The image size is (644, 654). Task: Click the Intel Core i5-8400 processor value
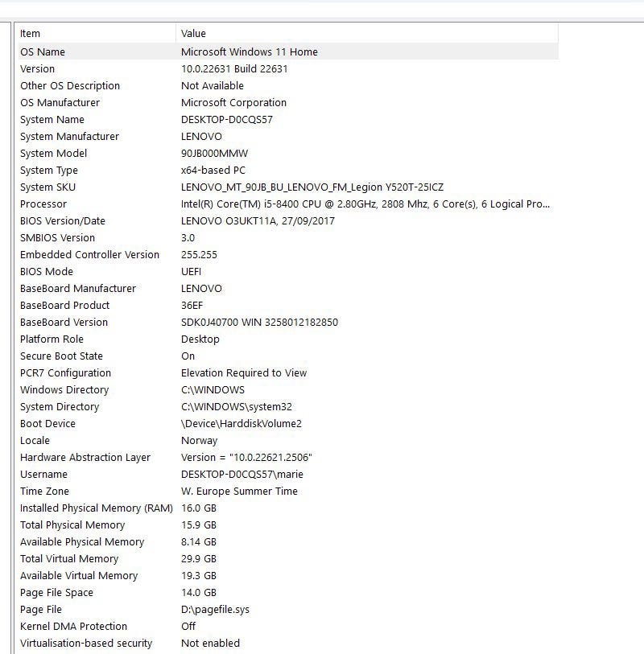[x=365, y=204]
